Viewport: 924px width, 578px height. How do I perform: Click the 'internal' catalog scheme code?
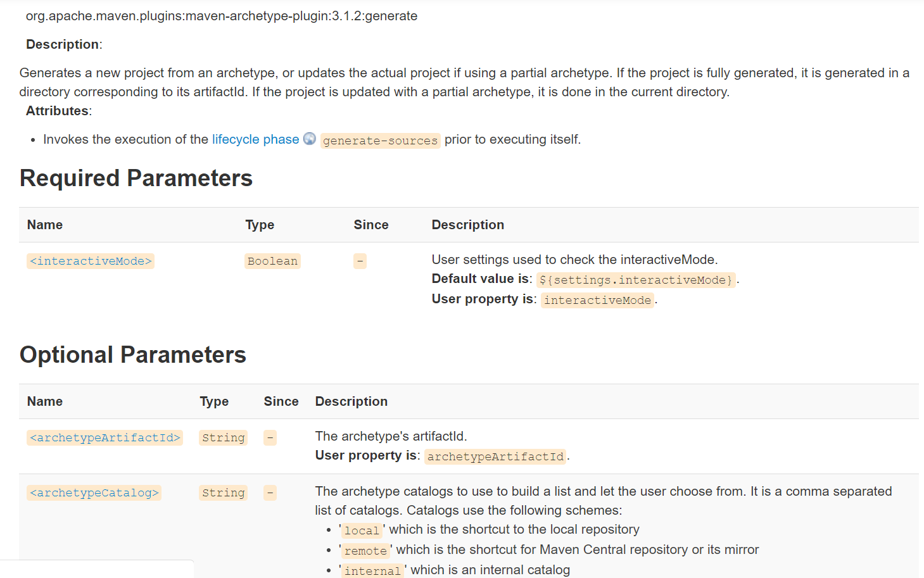tap(372, 571)
